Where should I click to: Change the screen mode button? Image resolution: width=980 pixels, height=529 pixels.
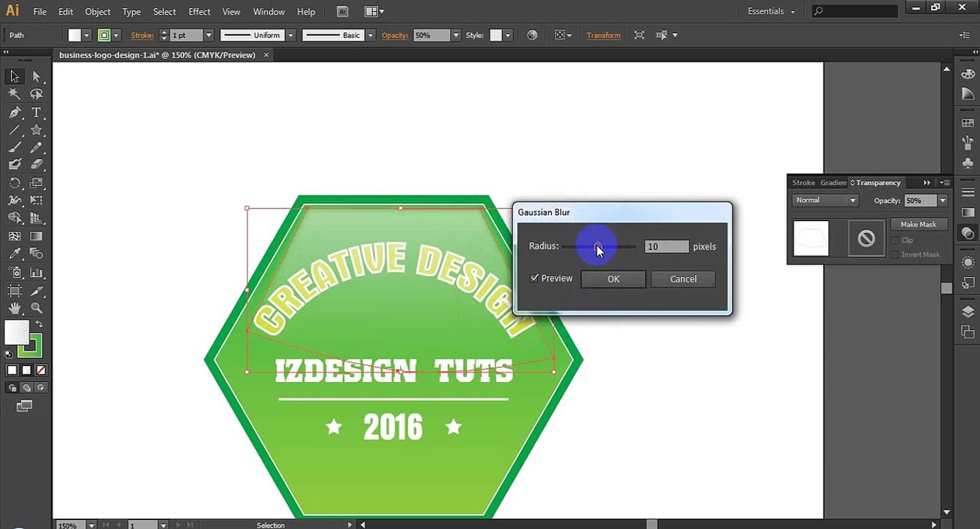[x=24, y=406]
